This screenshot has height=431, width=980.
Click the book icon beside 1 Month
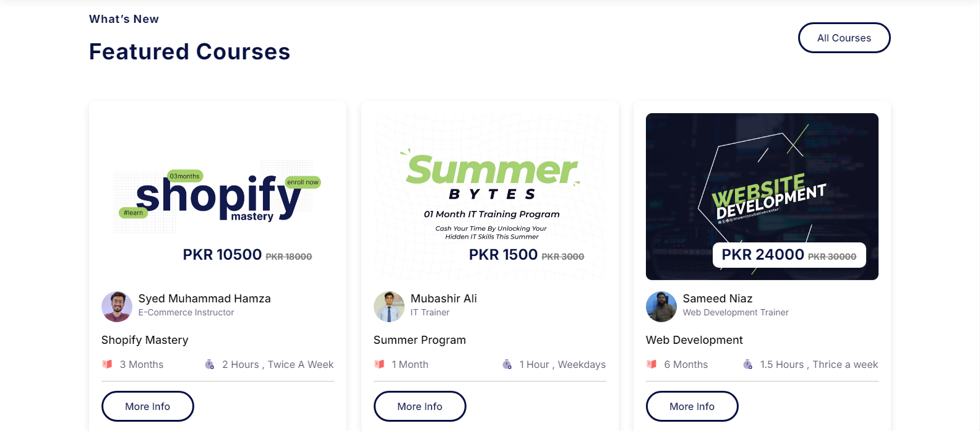pyautogui.click(x=379, y=364)
